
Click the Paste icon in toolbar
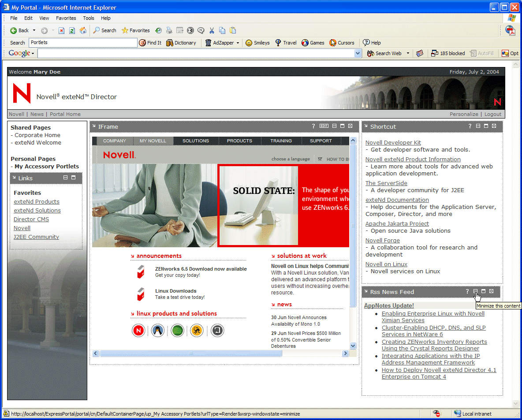click(233, 30)
